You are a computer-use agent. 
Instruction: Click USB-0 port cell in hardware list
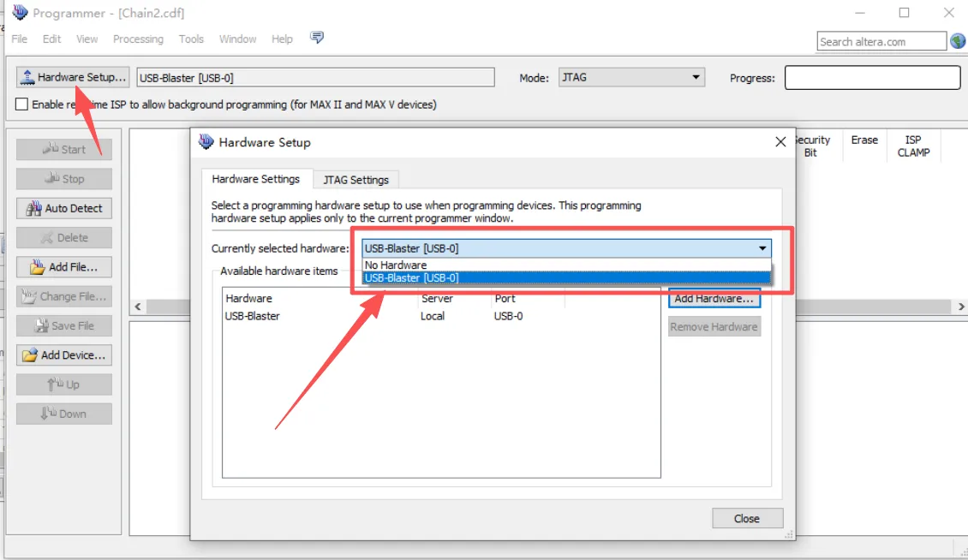pos(508,316)
